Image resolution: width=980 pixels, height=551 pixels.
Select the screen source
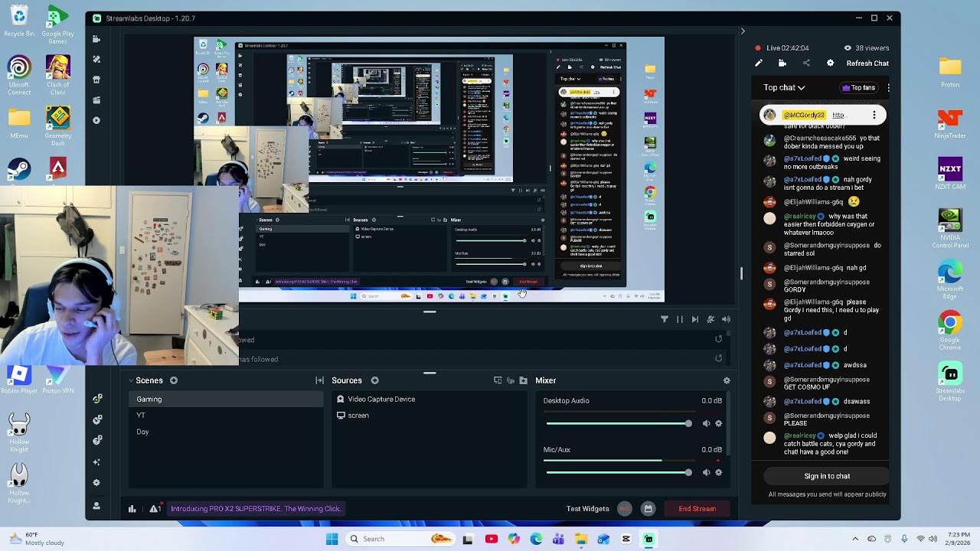tap(430, 416)
